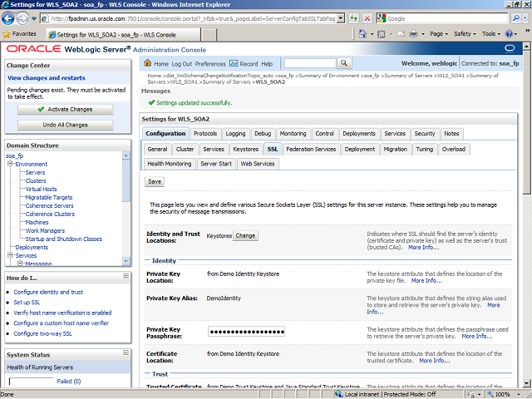Click the Save button
532x399 pixels.
pos(155,181)
